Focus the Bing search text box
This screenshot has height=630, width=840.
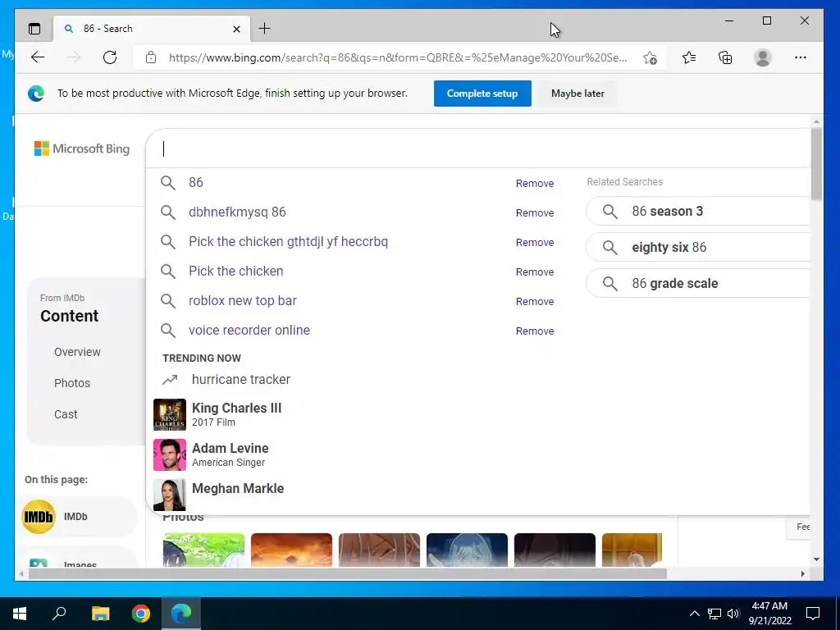[x=477, y=149]
